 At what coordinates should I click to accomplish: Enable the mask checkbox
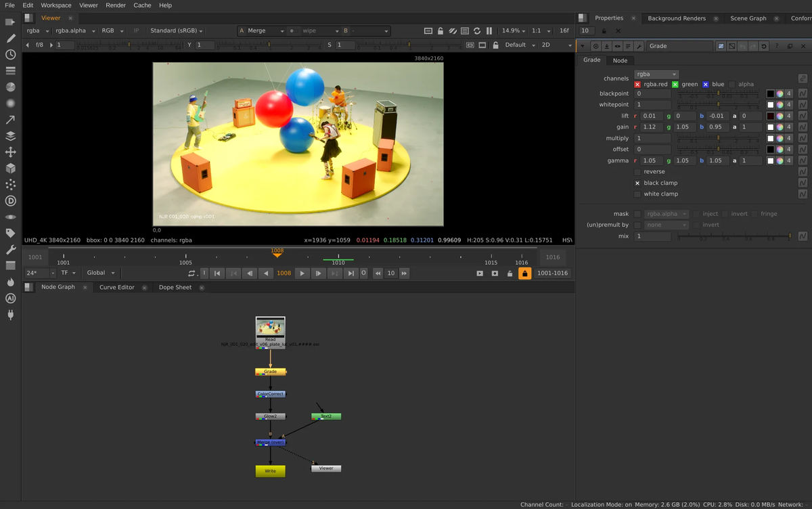click(637, 214)
